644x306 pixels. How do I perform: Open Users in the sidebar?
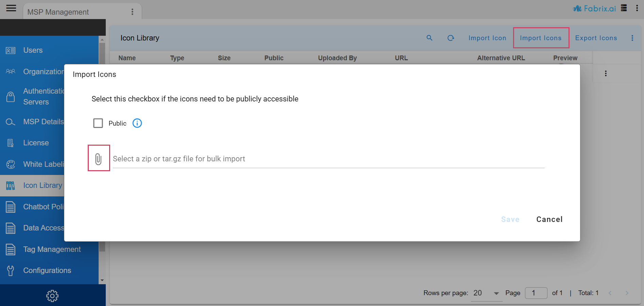[x=33, y=50]
